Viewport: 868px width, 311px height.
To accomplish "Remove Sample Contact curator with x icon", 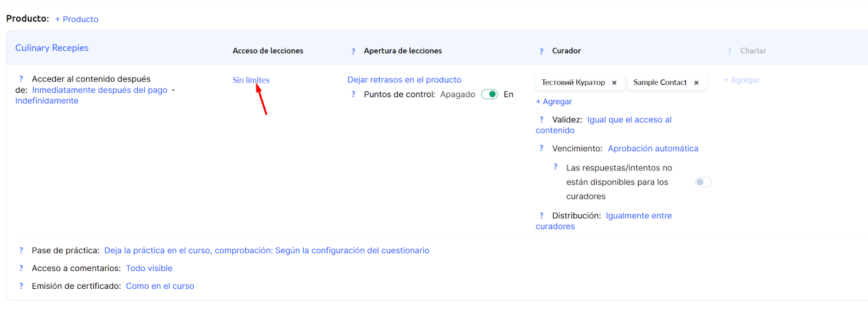I will pos(697,82).
